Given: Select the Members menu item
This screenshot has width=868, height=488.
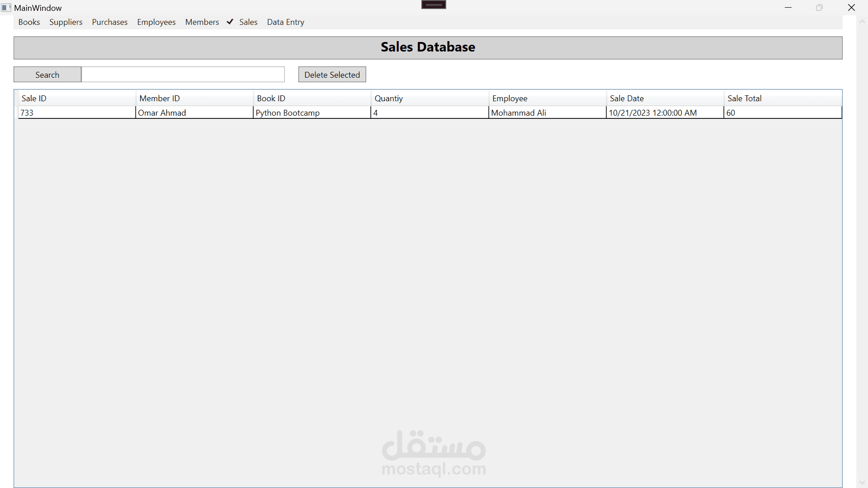Looking at the screenshot, I should [202, 22].
